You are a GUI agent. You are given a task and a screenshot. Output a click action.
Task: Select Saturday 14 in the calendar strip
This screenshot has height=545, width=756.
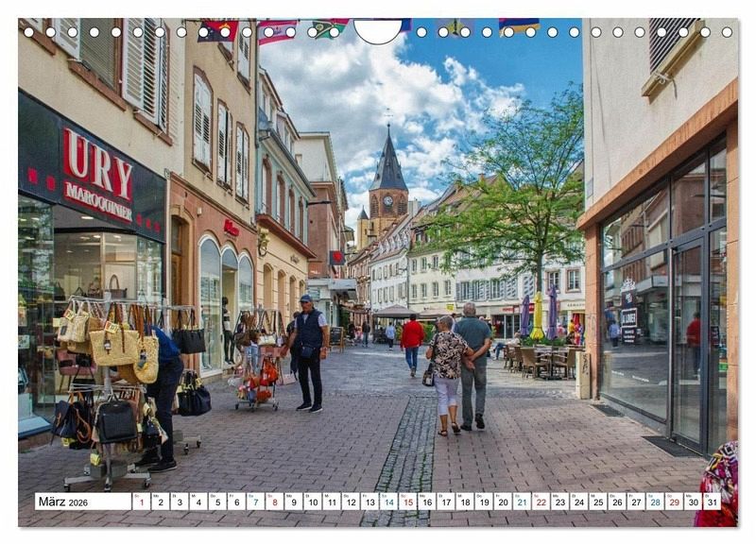[389, 502]
